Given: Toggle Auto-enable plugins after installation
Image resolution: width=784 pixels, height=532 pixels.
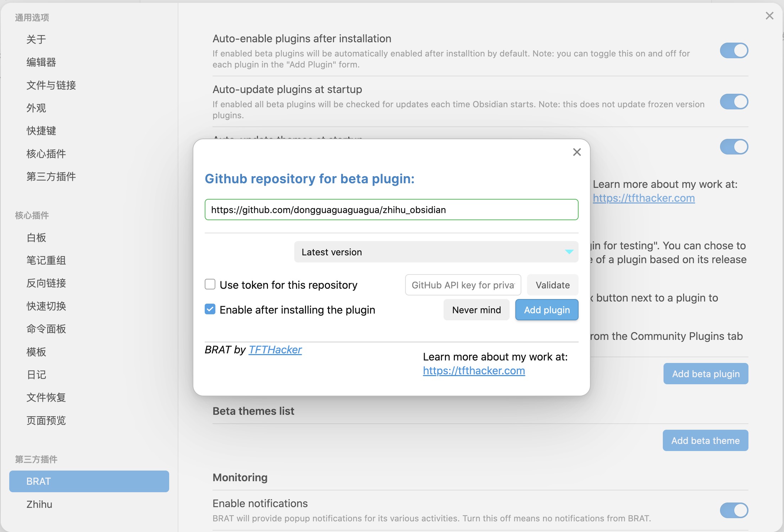Looking at the screenshot, I should click(734, 50).
